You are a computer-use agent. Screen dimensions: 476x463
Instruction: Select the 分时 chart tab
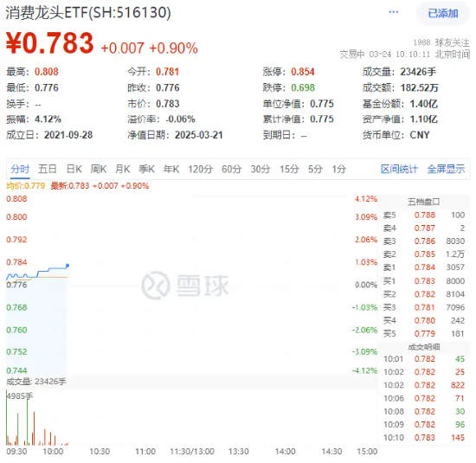tap(20, 169)
